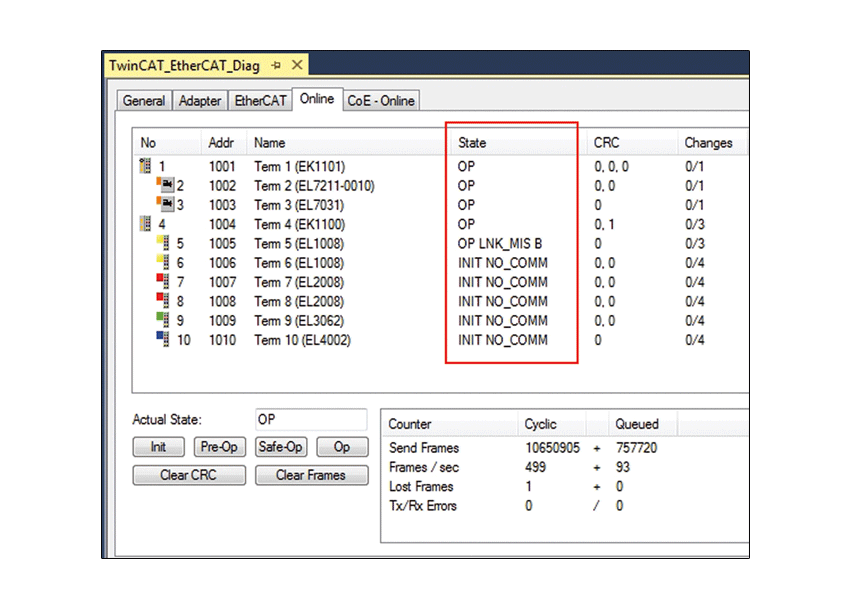Click the green terminal icon for Term 9

[163, 320]
